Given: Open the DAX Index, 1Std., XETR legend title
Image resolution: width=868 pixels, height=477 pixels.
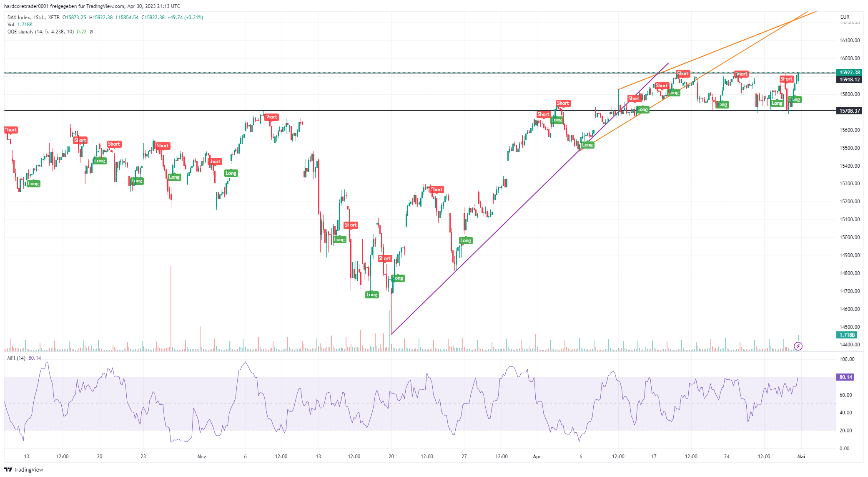Looking at the screenshot, I should 33,18.
